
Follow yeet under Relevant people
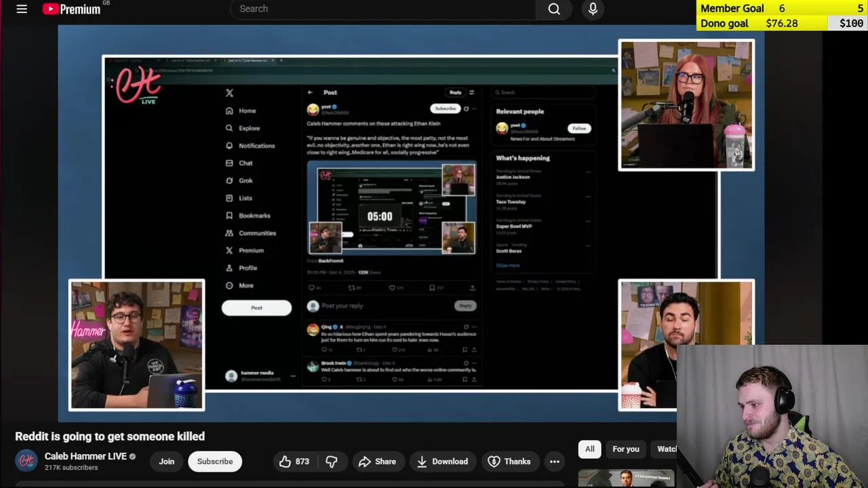(x=579, y=128)
